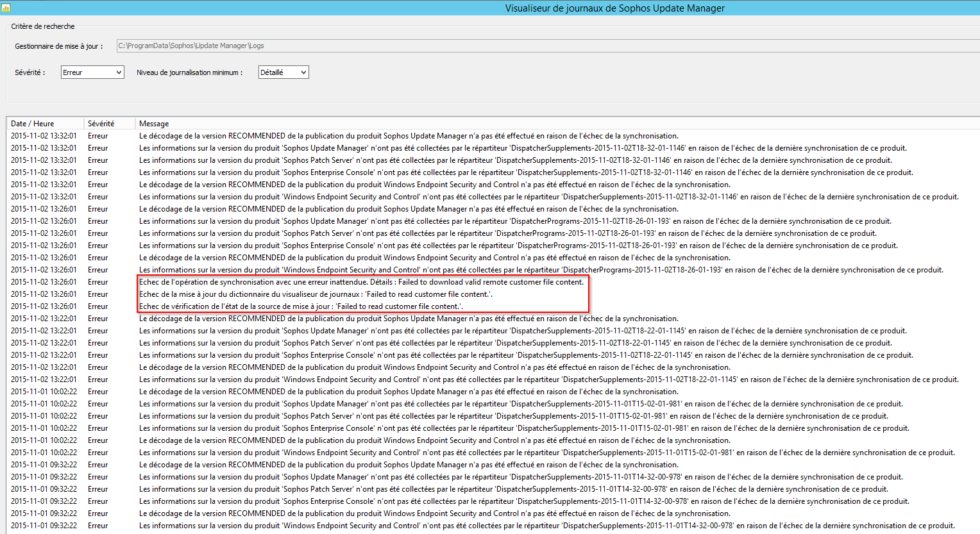The image size is (980, 534).
Task: Select the 'Sophos Patch Server' DispatcherSupplements-2015-11-01T15-02-01-981 message
Action: click(513, 416)
